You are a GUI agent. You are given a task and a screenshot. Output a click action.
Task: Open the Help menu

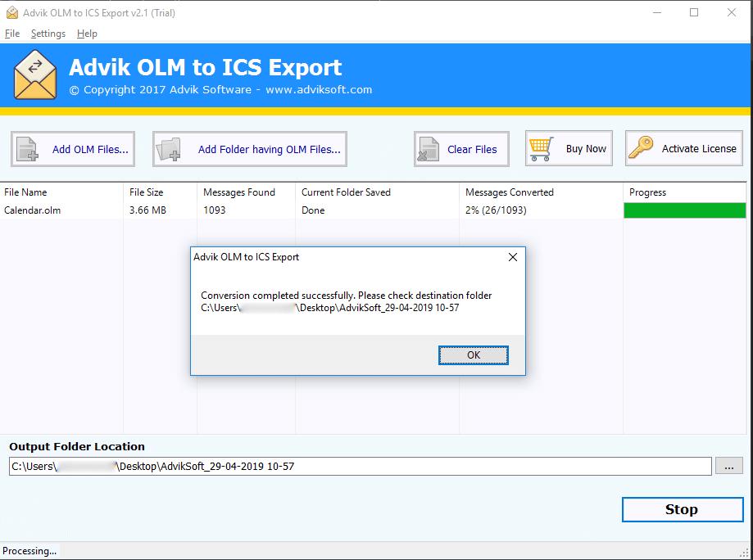tap(87, 34)
